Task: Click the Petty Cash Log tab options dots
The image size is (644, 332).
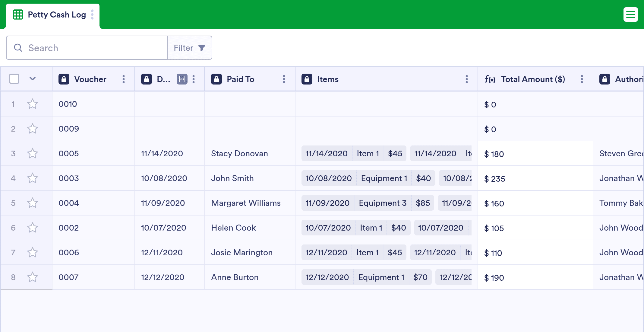Action: point(92,14)
